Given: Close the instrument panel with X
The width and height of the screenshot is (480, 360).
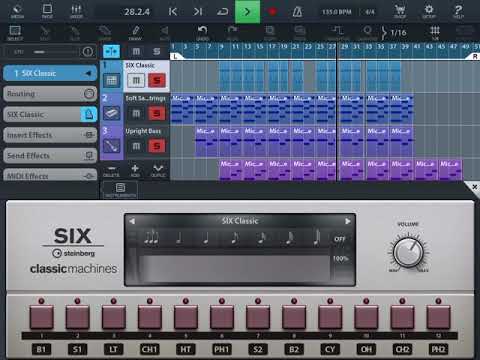Looking at the screenshot, I should (x=475, y=187).
